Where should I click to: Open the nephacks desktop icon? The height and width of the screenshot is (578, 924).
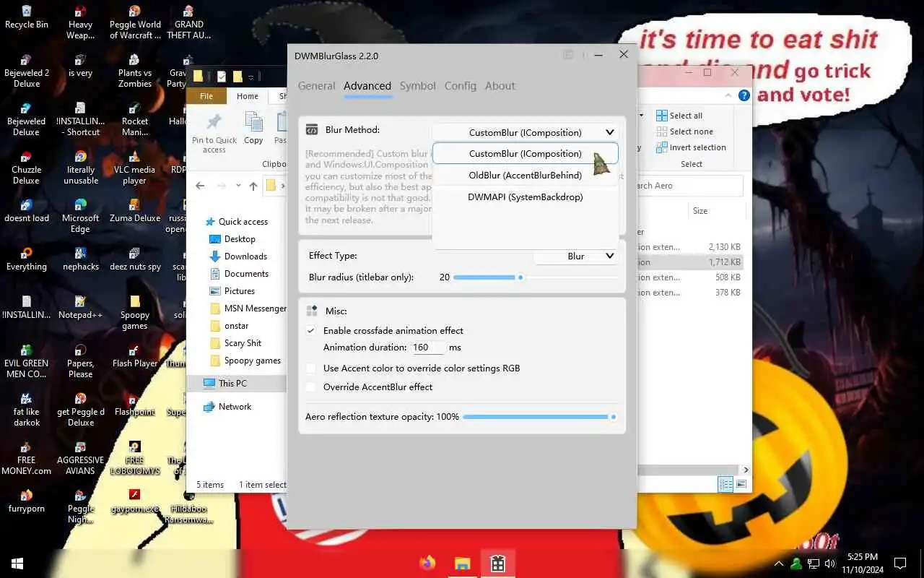click(x=81, y=259)
